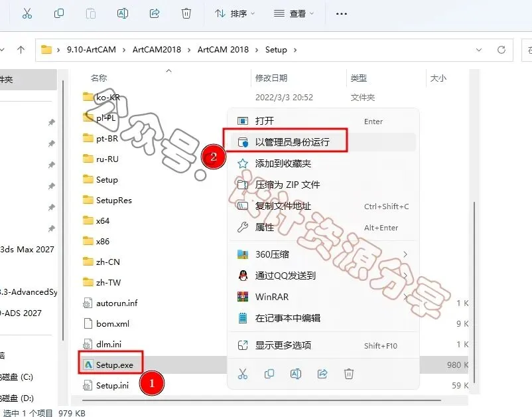Image resolution: width=532 pixels, height=417 pixels.
Task: Expand the address bar history dropdown
Action: pyautogui.click(x=479, y=50)
